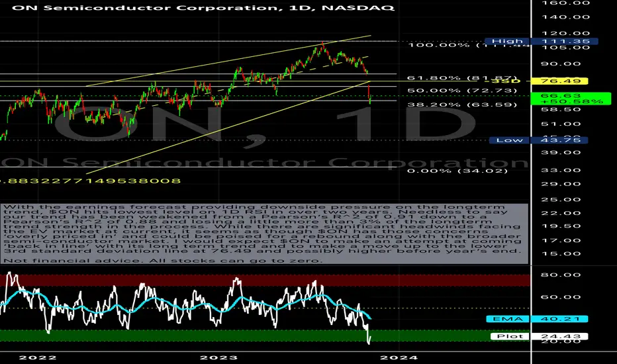The height and width of the screenshot is (364, 617).
Task: Click the High value 111.35
Action: pos(565,41)
